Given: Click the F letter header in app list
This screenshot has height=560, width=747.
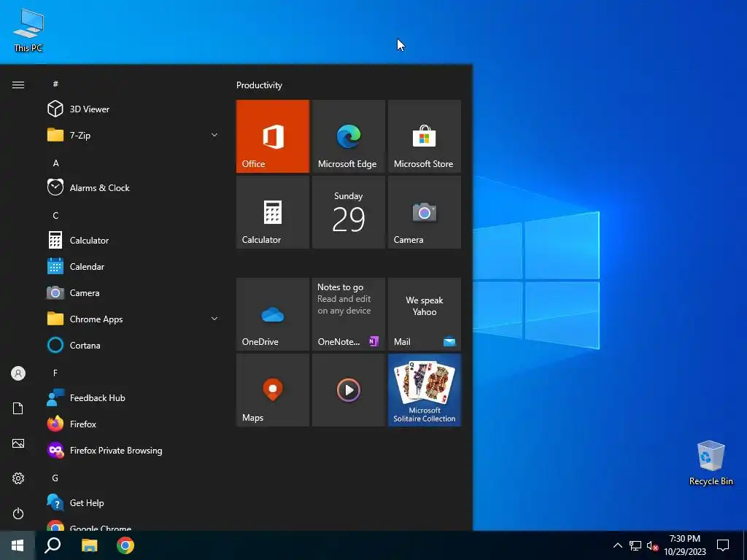Looking at the screenshot, I should tap(55, 373).
